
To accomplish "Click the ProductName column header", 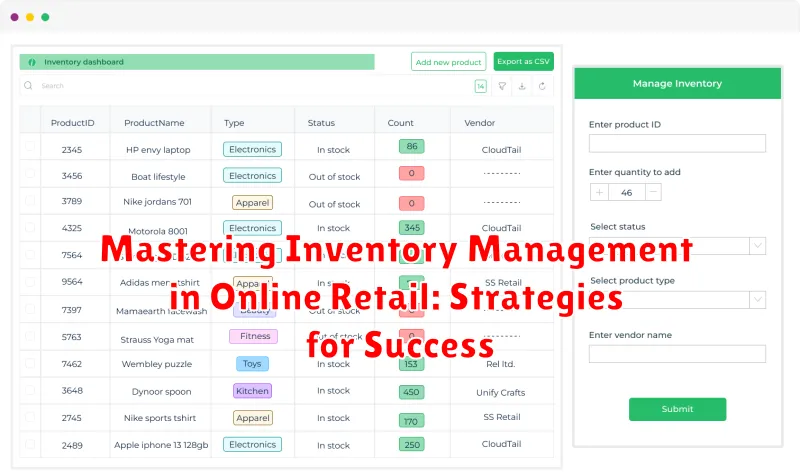I will click(154, 123).
